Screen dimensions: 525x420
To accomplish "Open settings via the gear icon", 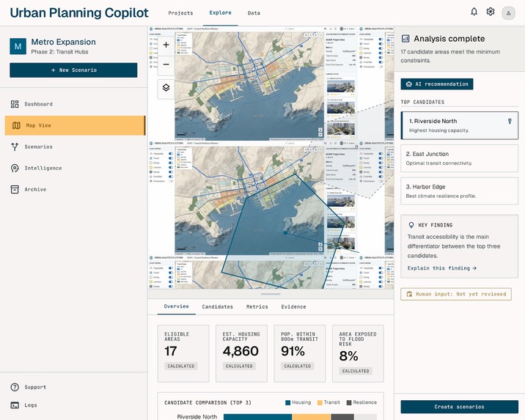I will [491, 12].
